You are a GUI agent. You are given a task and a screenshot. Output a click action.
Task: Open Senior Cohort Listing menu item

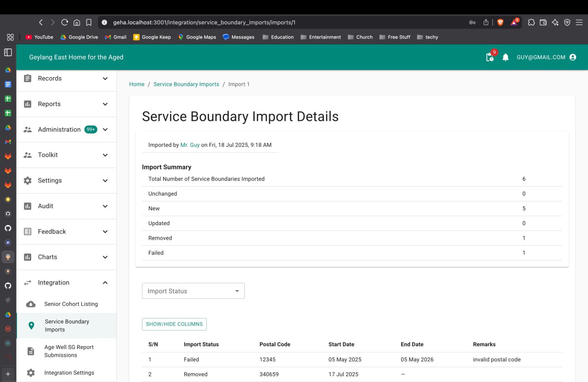click(x=71, y=304)
